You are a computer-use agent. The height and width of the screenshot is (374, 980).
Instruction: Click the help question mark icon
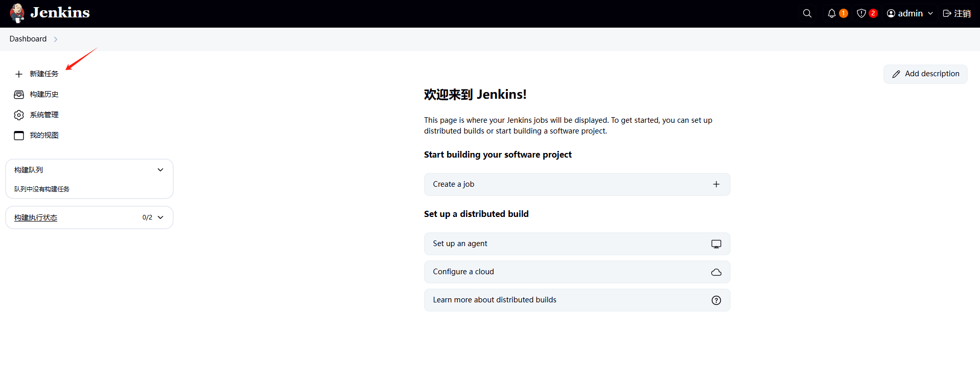(716, 300)
